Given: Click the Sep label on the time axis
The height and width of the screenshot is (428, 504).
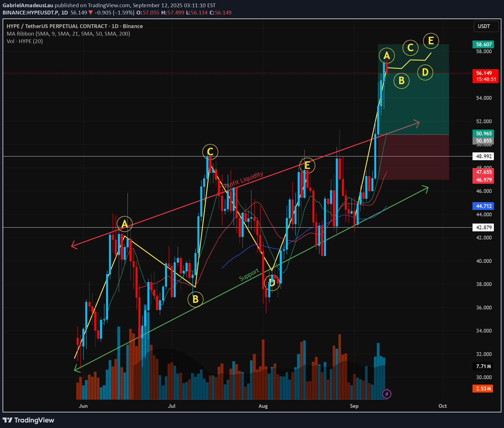Looking at the screenshot, I should (354, 406).
